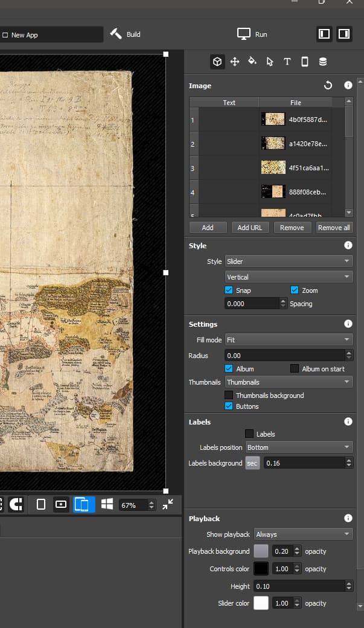364x628 pixels.
Task: Click Playback background opacity stepper
Action: (297, 551)
